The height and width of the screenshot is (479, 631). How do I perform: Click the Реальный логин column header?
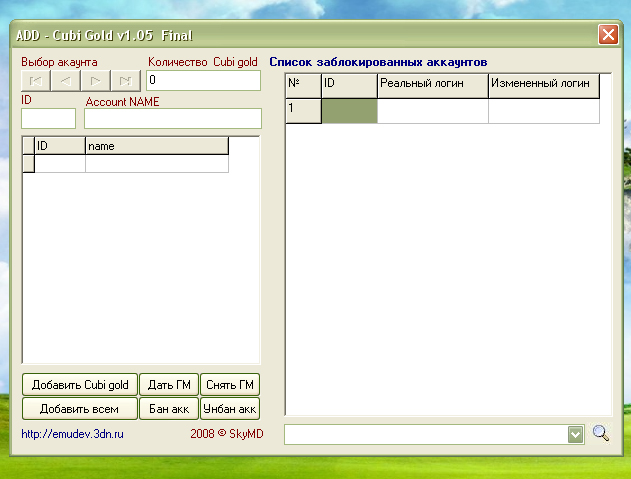pos(432,86)
